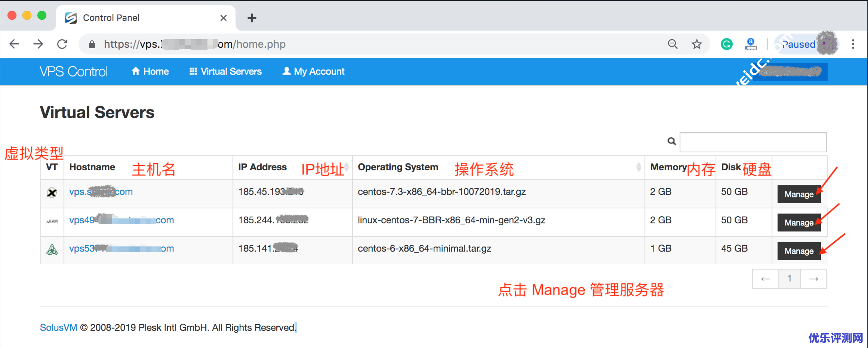This screenshot has width=868, height=348.
Task: Click the KVM type icon in second row
Action: tap(52, 221)
